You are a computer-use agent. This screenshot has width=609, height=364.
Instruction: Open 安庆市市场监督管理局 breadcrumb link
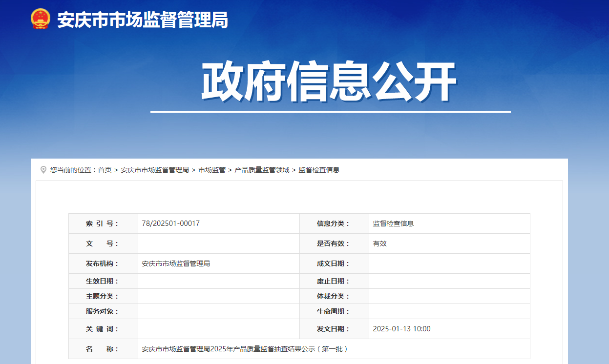pyautogui.click(x=155, y=170)
